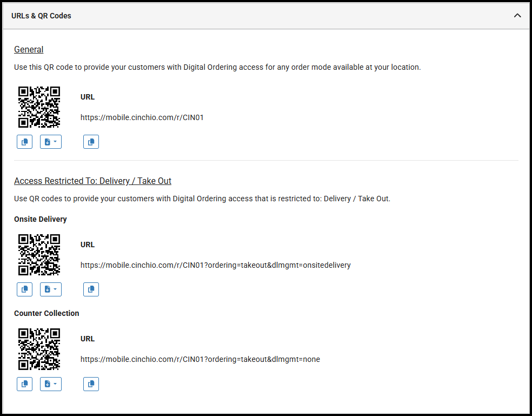Click the https://mobile.cinchio.com/r/CIN01 URL text

click(x=142, y=117)
